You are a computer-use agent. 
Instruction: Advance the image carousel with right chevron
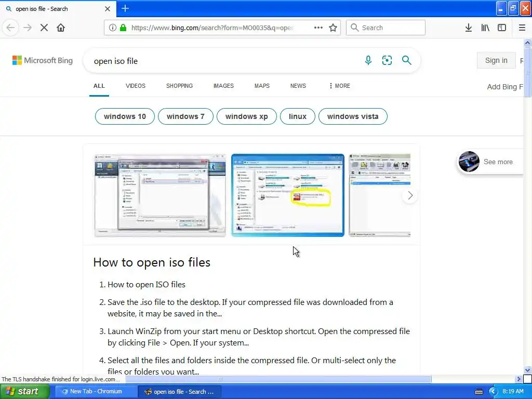(x=410, y=195)
